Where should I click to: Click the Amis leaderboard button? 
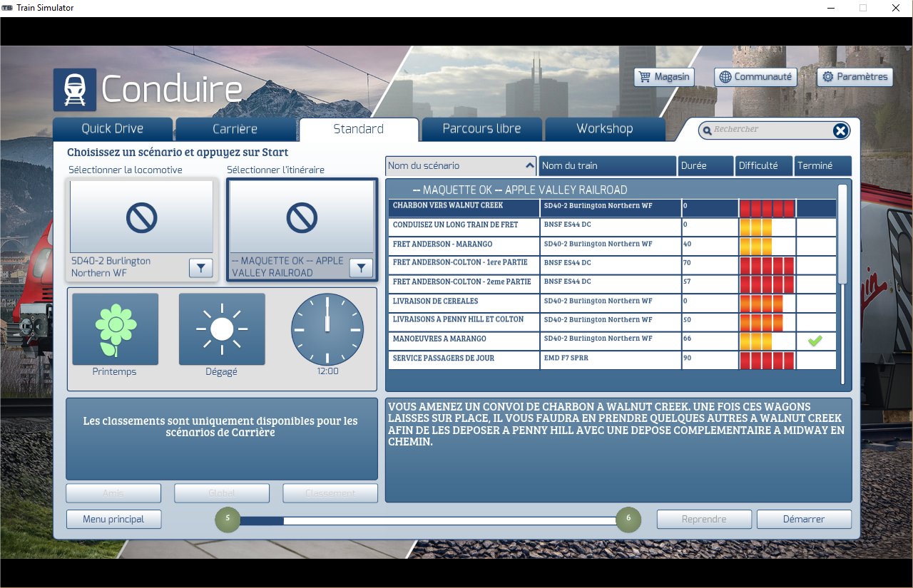113,493
